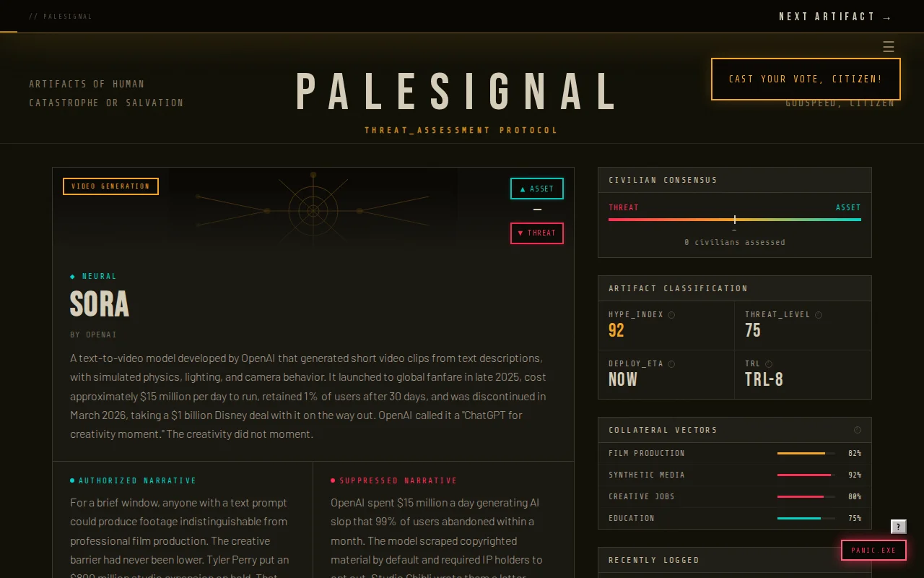Go to NEXT ARTIFACT link
Viewport: 924px width, 578px height.
click(836, 17)
